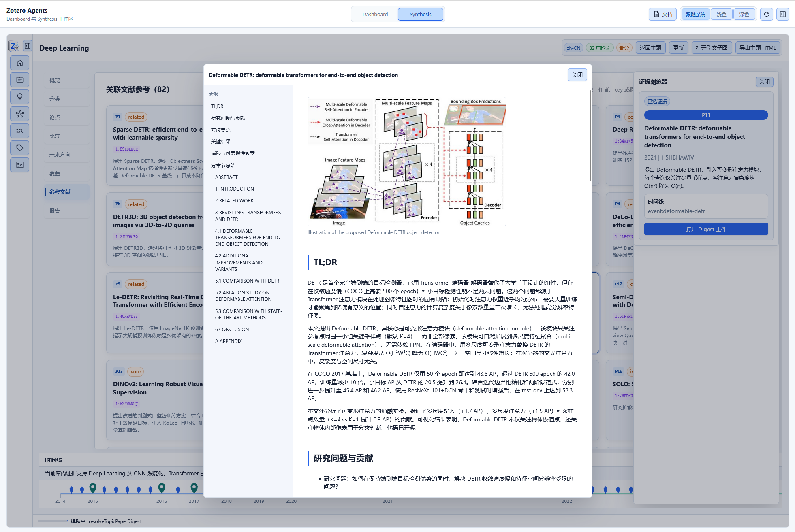This screenshot has height=532, width=795.
Task: Open the 分类 section
Action: pyautogui.click(x=67, y=99)
